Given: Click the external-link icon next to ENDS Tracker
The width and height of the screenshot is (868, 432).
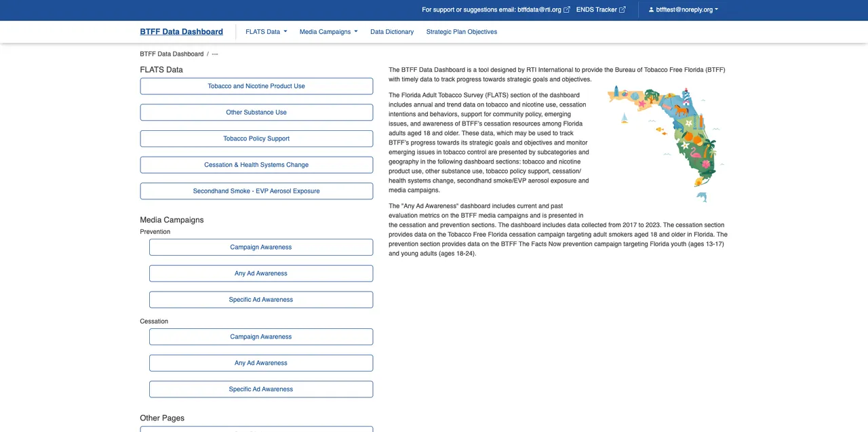Looking at the screenshot, I should tap(623, 9).
